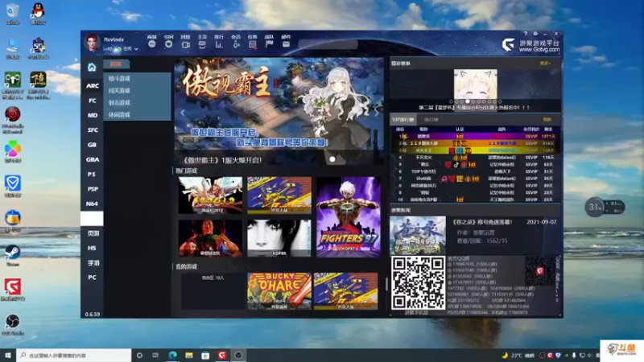Open the 商城 shop icon in top toolbar
The image size is (644, 362).
[x=152, y=44]
